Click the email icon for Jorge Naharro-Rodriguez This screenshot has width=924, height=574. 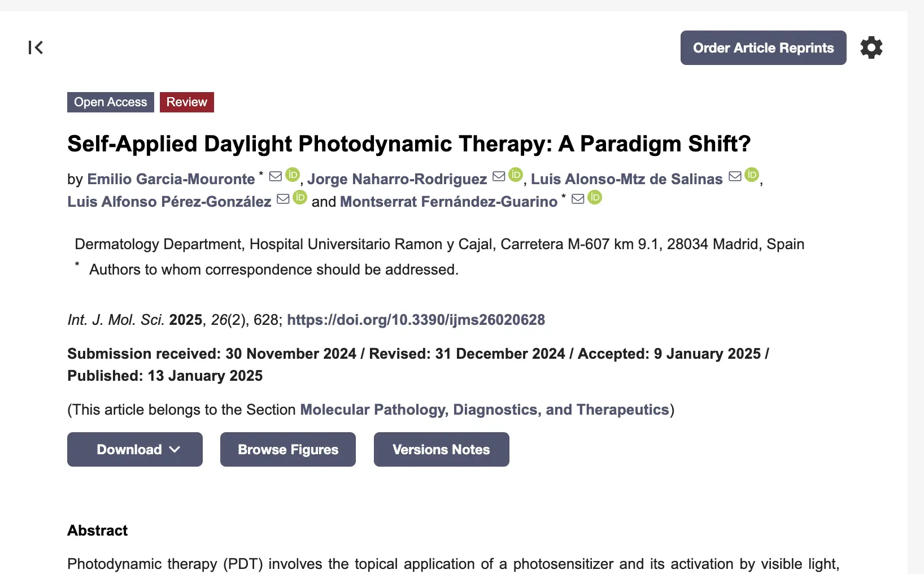(x=499, y=176)
